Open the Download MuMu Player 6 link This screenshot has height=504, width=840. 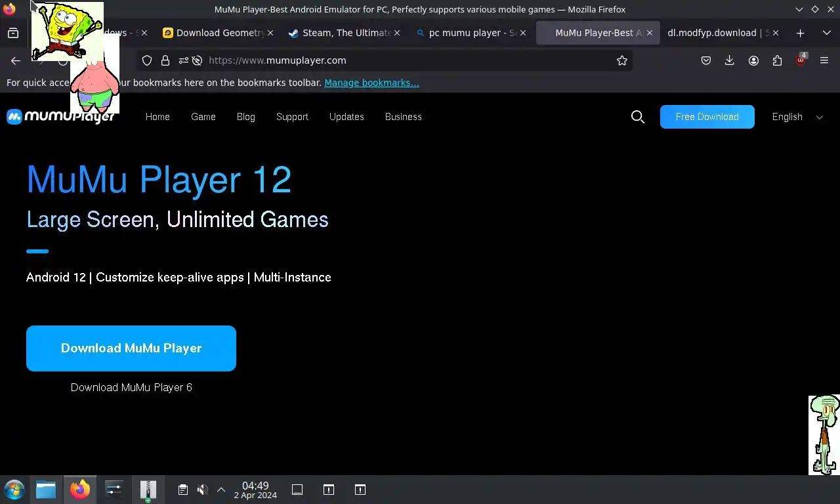pos(131,387)
